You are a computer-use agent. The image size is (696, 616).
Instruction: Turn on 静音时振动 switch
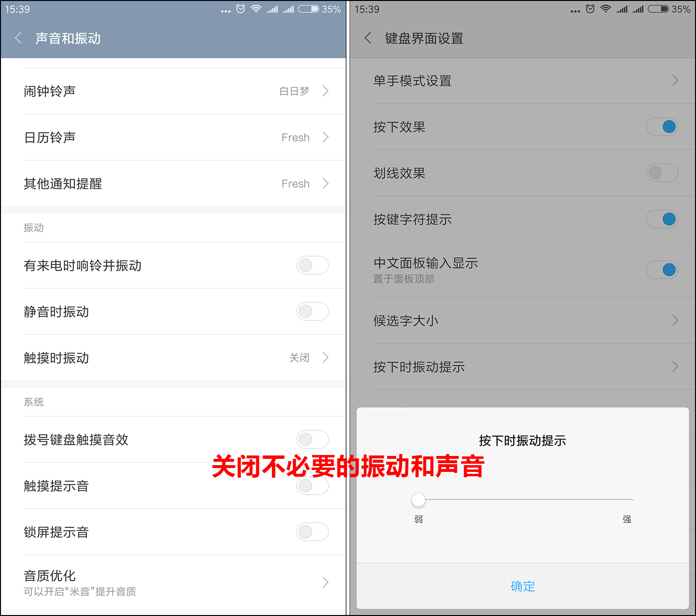click(312, 312)
